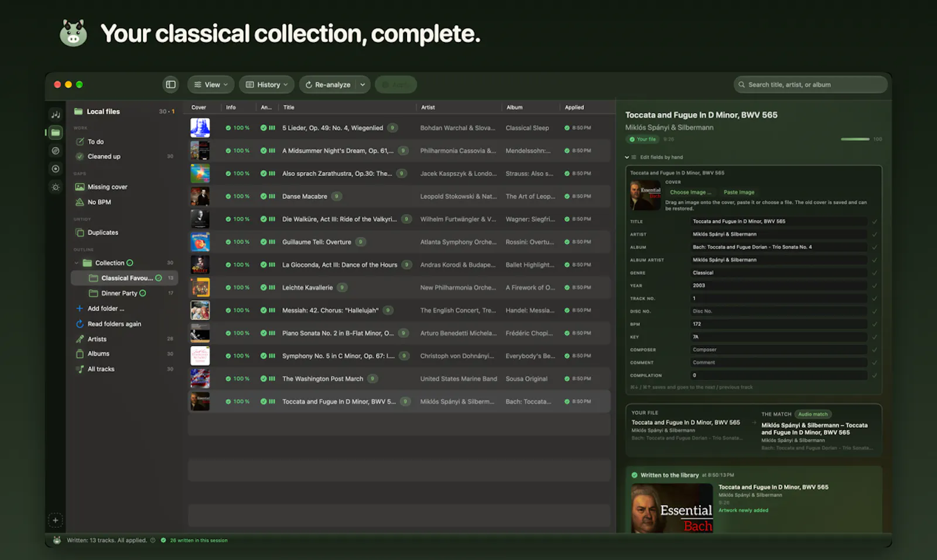Confirm the Composer field checkmark
The height and width of the screenshot is (560, 937).
pos(874,349)
